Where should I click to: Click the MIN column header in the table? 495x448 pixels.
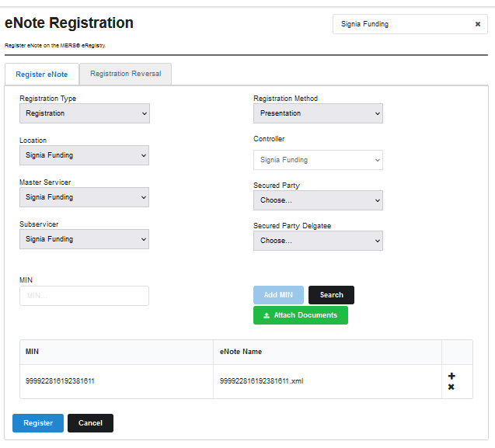pos(117,352)
